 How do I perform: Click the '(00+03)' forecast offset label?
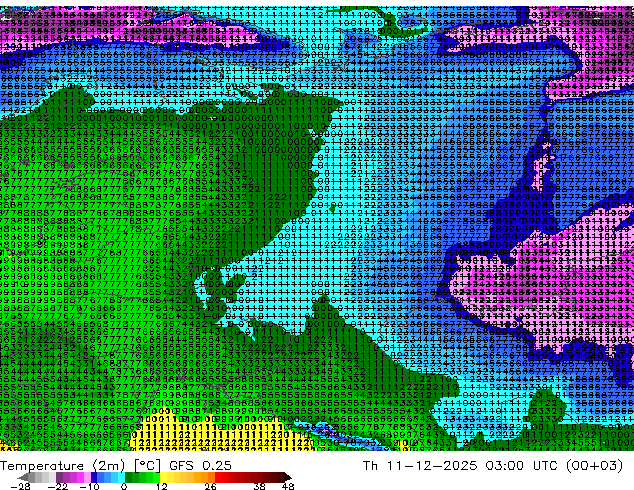[x=594, y=466]
